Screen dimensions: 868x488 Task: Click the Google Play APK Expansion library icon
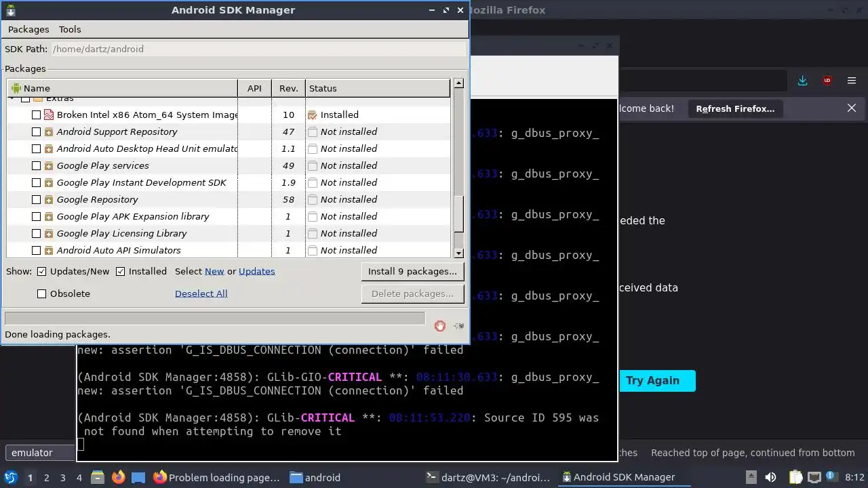pos(49,217)
